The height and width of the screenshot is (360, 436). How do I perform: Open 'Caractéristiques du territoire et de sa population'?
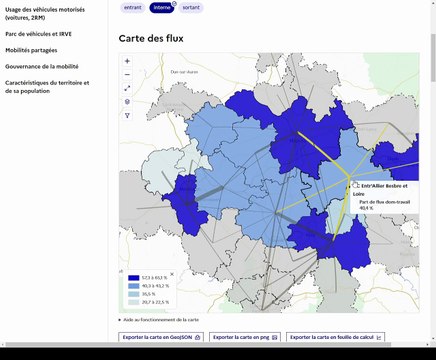pyautogui.click(x=47, y=87)
